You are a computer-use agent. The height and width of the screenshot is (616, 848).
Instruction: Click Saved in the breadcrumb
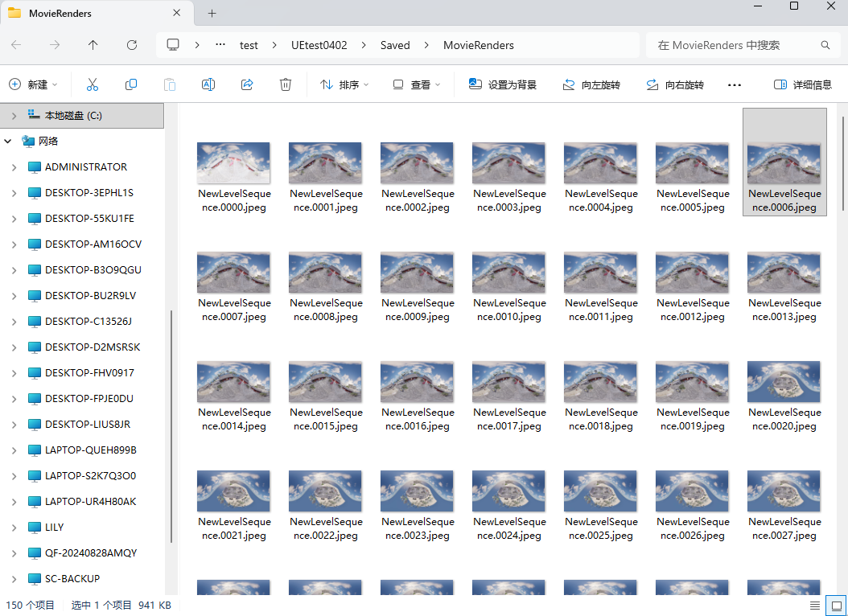pos(395,45)
